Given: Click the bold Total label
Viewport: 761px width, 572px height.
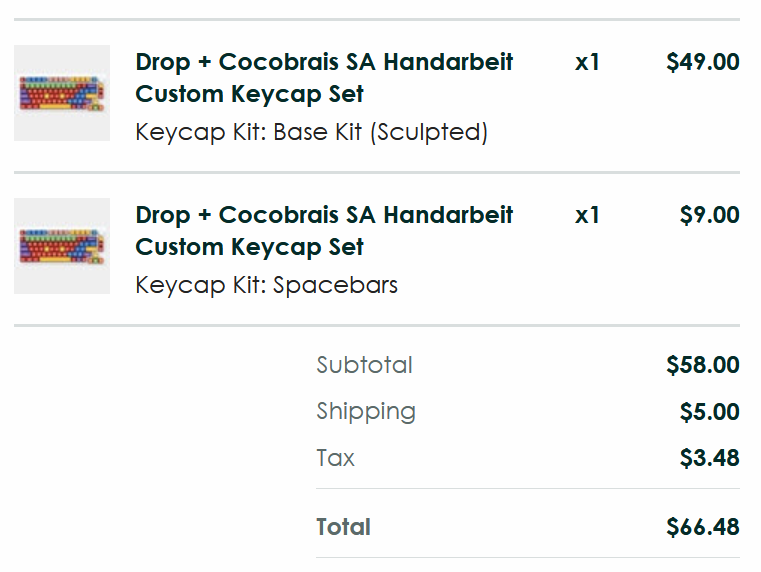Looking at the screenshot, I should tap(343, 527).
